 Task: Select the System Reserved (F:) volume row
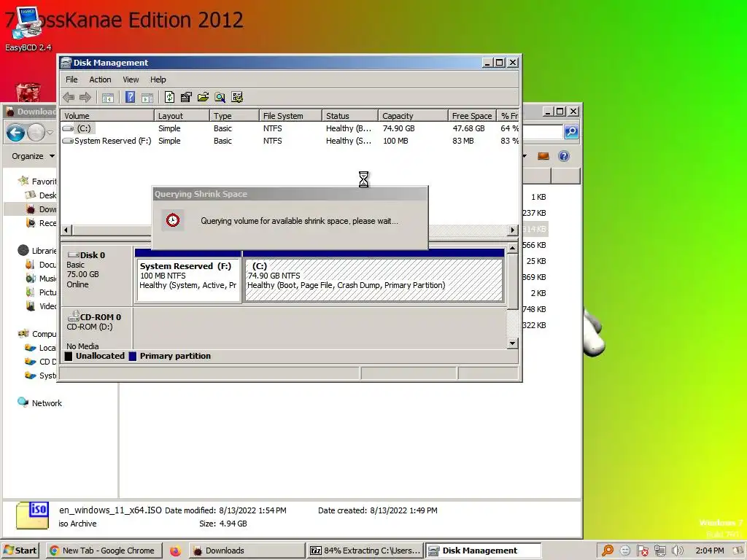[290, 141]
